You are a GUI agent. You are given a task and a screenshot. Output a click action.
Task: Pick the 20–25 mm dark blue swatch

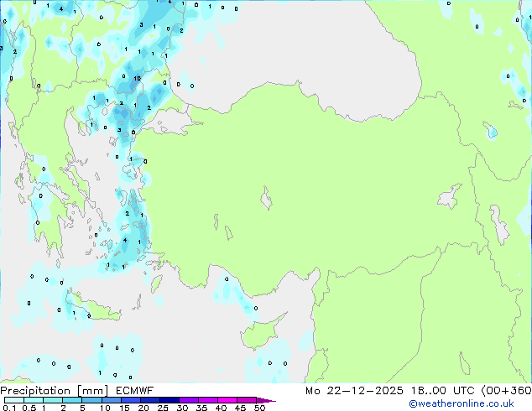(x=149, y=400)
